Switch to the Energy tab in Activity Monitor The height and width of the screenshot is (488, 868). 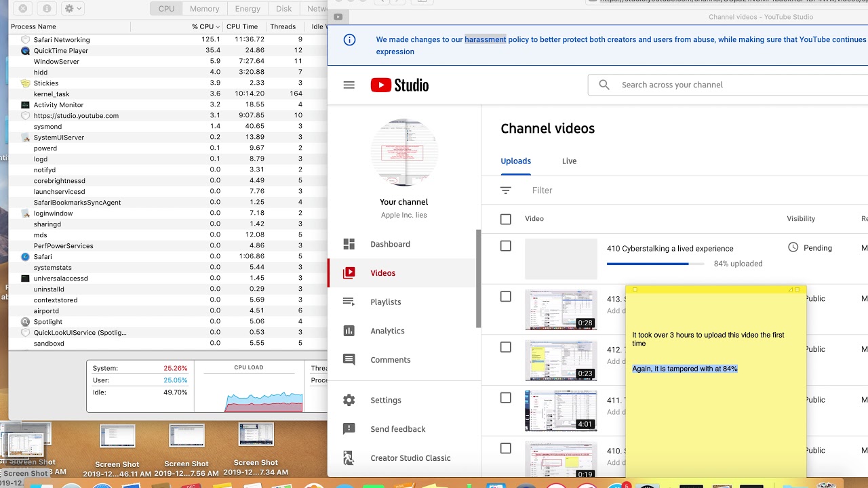[248, 9]
